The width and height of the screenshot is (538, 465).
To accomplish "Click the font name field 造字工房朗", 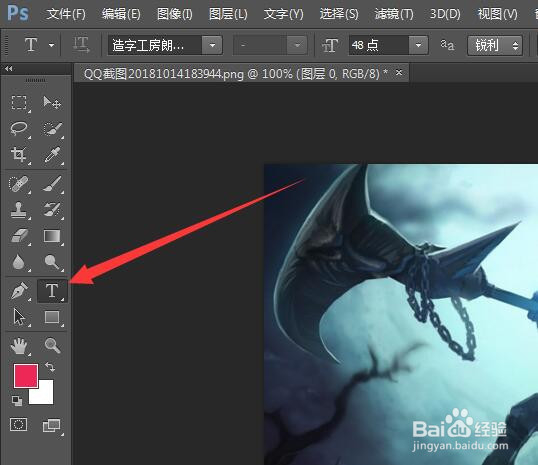I will pyautogui.click(x=155, y=45).
